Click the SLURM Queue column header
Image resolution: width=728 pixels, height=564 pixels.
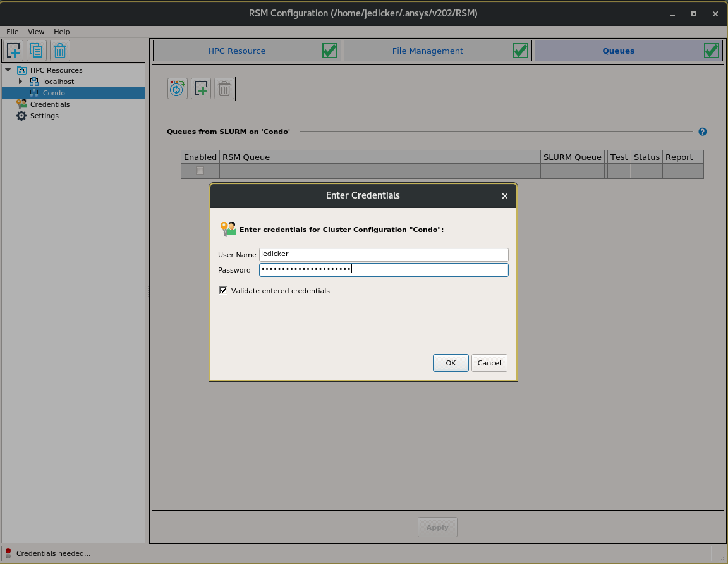coord(573,157)
